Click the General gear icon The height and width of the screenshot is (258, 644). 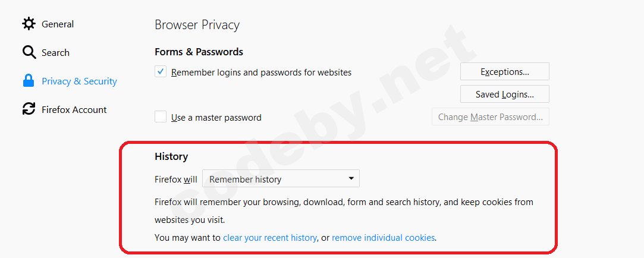(x=29, y=24)
